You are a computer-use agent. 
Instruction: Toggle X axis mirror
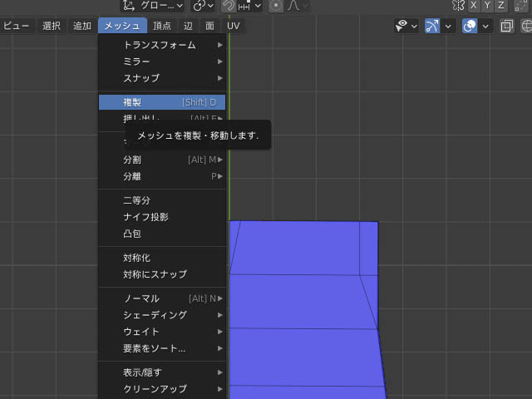(474, 6)
